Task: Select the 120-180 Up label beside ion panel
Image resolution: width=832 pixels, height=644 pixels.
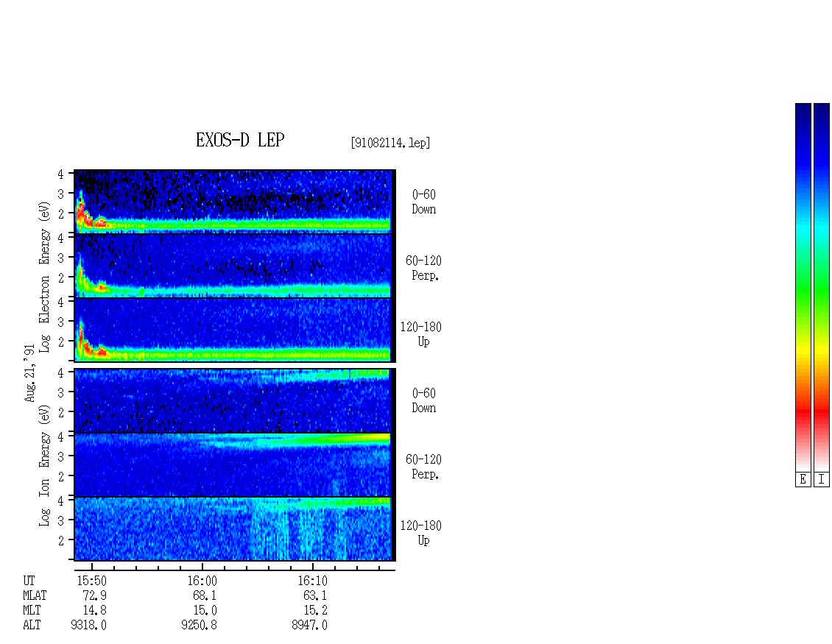Action: coord(420,533)
